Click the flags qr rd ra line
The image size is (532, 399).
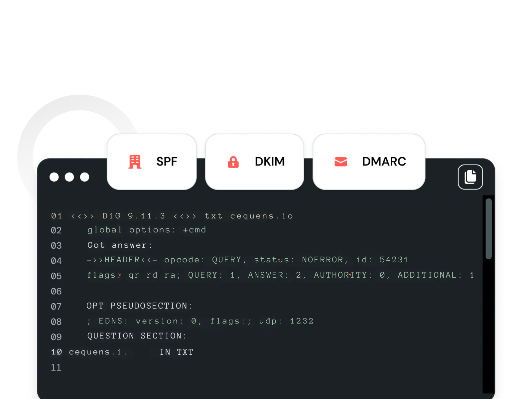280,275
